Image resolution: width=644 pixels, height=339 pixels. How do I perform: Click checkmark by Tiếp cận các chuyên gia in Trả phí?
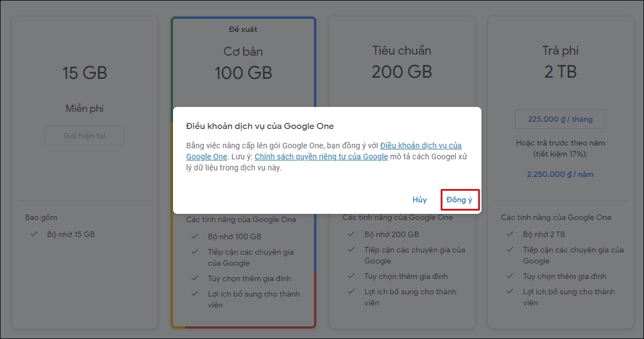coord(510,250)
